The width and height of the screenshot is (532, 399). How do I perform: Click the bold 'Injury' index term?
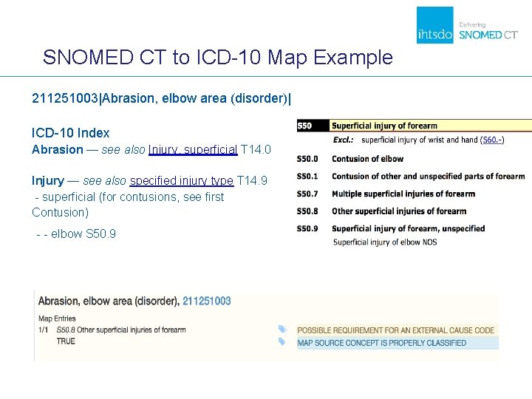pos(48,180)
